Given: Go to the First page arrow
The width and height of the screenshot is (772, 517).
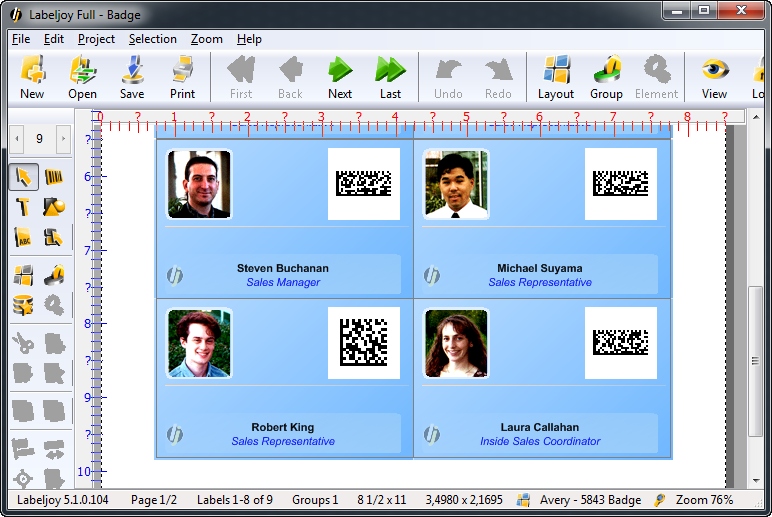Looking at the screenshot, I should coord(241,77).
